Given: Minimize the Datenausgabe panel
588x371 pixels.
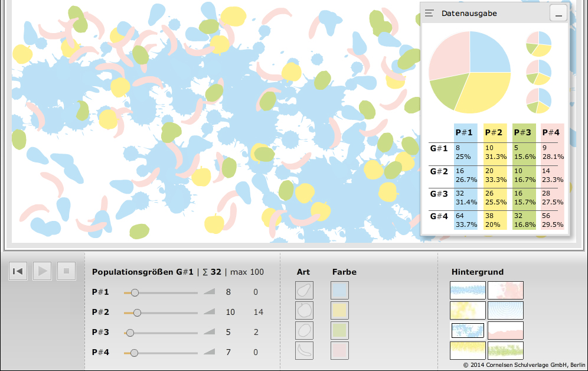Looking at the screenshot, I should pos(558,14).
